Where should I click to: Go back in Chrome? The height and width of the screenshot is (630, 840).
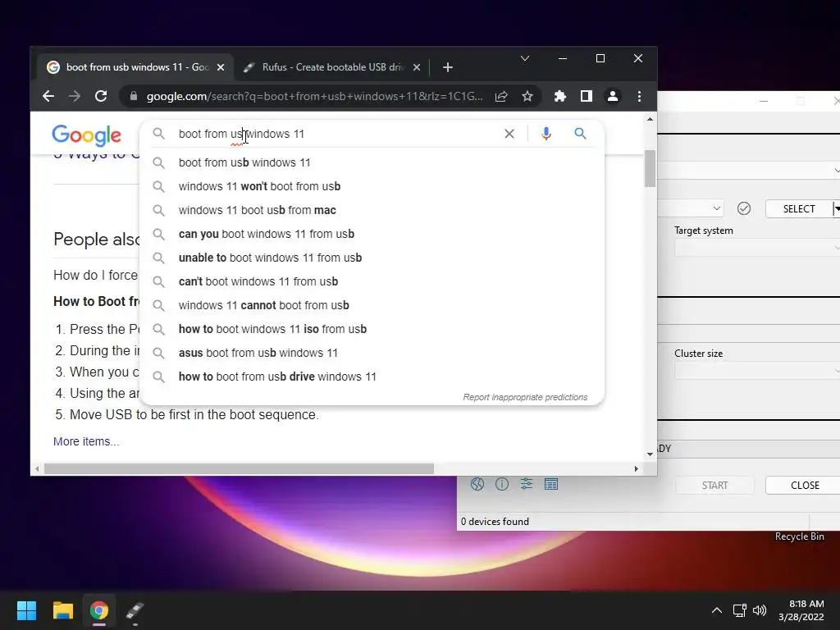[x=48, y=97]
